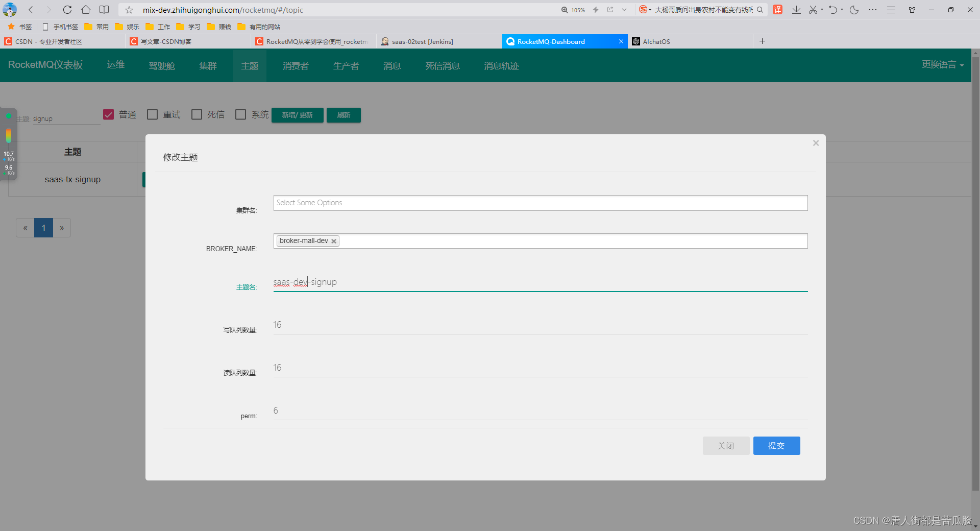Open the 更换语言 language dropdown

point(943,65)
